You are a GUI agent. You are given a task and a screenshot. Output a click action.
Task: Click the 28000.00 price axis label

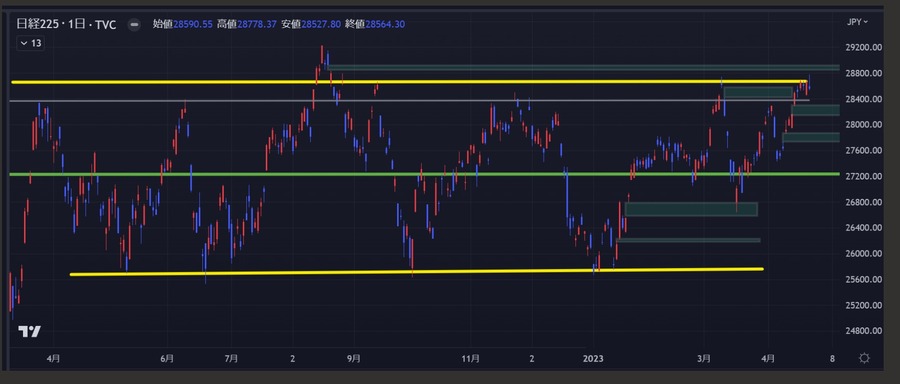pyautogui.click(x=863, y=125)
